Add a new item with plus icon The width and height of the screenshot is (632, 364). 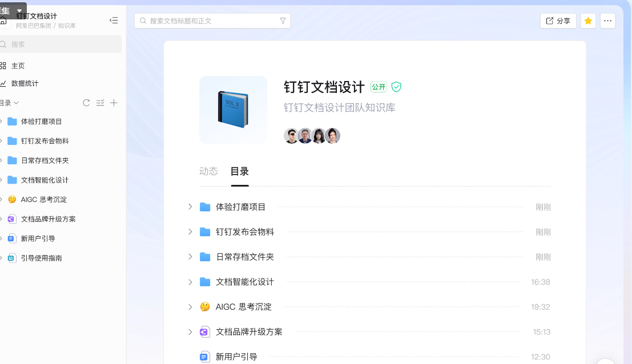pos(114,103)
